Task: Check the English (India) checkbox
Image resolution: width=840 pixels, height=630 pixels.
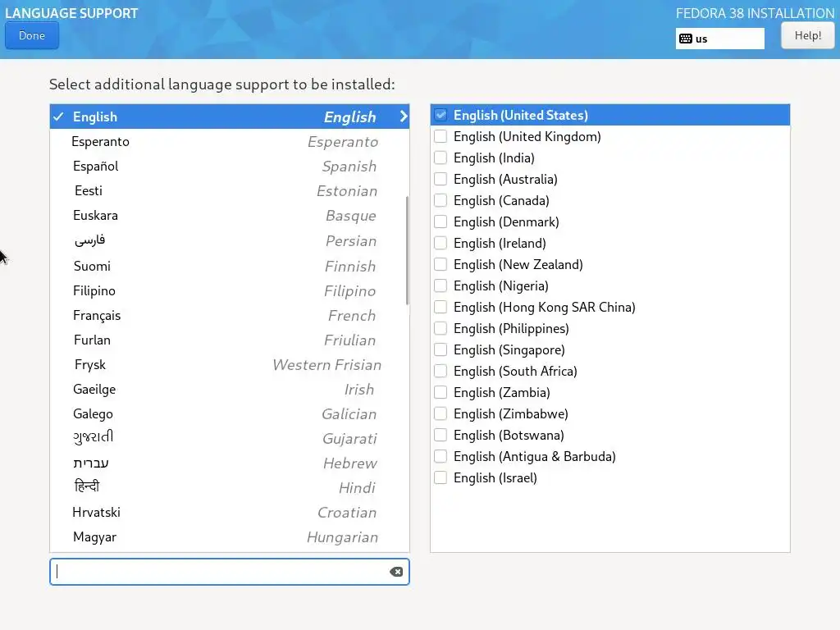Action: 441,157
